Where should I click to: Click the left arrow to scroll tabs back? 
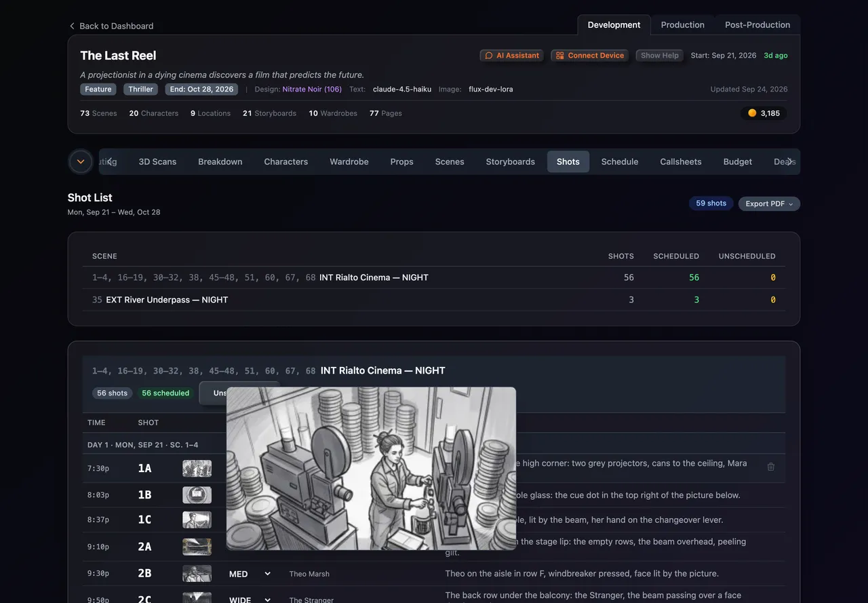point(110,161)
